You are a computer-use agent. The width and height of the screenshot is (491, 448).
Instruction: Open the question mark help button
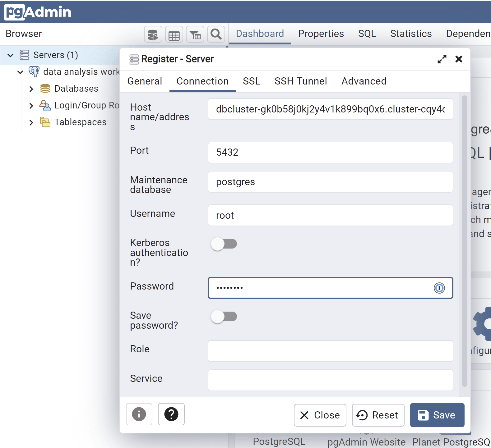tap(171, 414)
